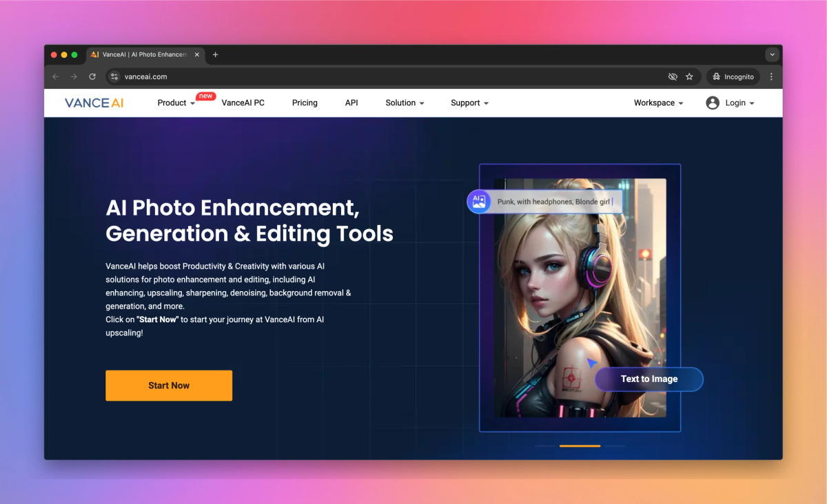
Task: Click the AI image icon on prompt bubble
Action: 478,202
